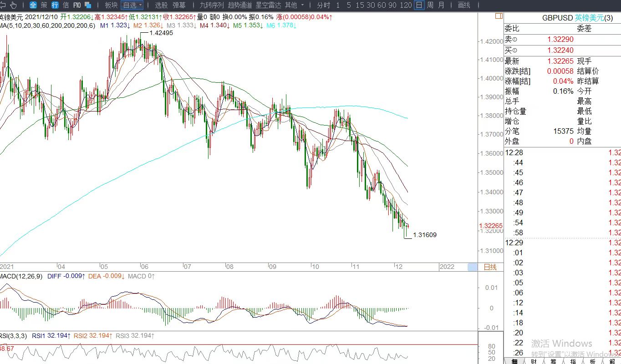This screenshot has width=621, height=364.
Task: Click the 振幅 value 0.16%
Action: 564,91
